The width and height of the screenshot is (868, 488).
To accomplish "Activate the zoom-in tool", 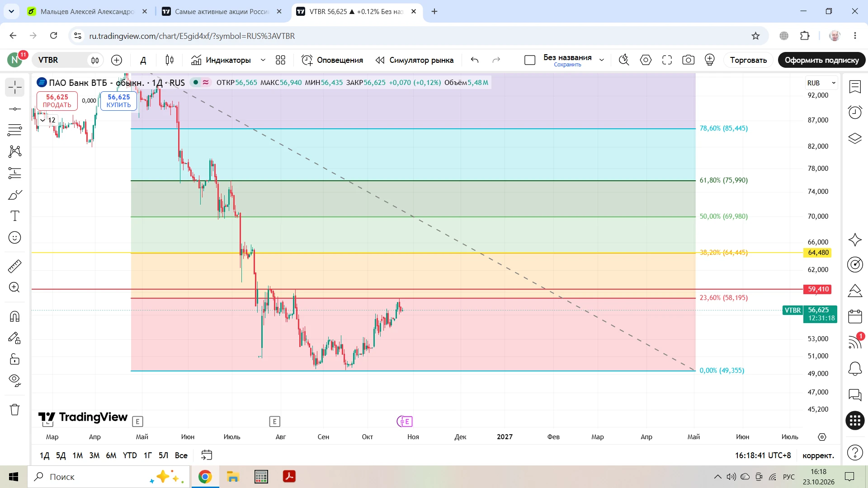I will (x=14, y=287).
